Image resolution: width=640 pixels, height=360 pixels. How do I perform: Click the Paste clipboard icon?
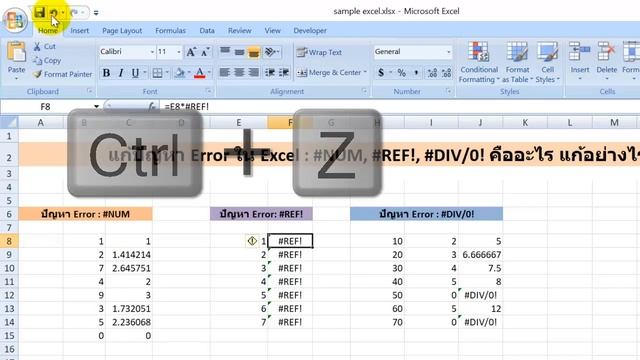[16, 53]
